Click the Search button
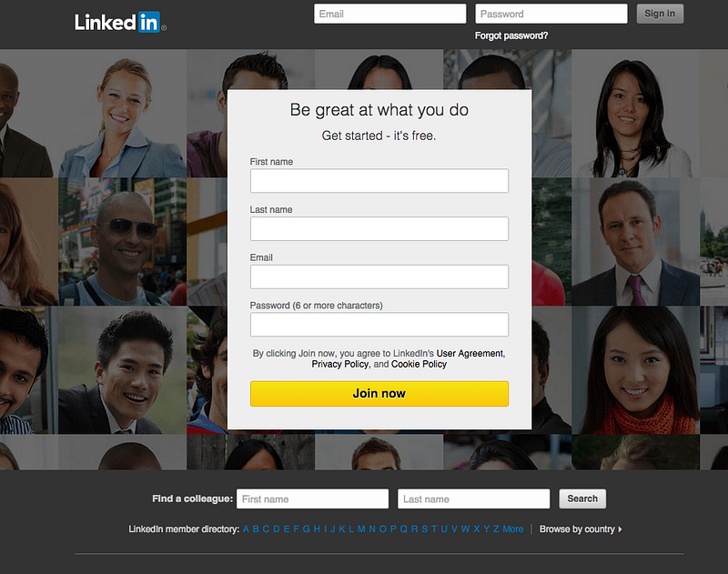The height and width of the screenshot is (574, 728). pos(582,498)
